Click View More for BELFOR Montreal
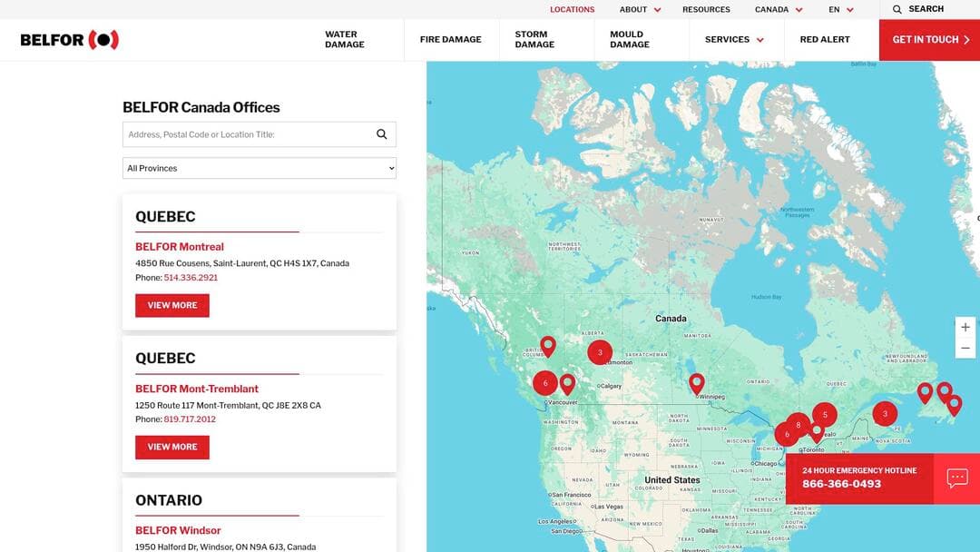Screen dimensions: 980x552 (171, 305)
